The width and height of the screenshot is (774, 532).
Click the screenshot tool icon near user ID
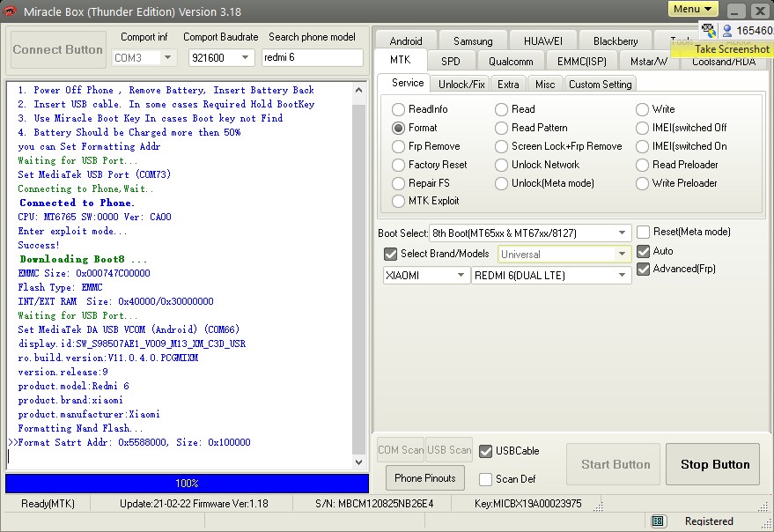point(709,31)
